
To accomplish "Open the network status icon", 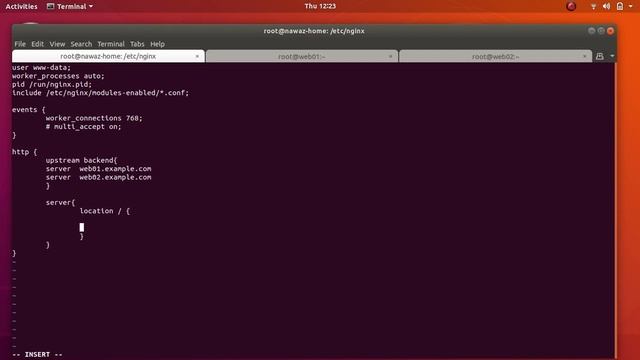I will click(593, 7).
